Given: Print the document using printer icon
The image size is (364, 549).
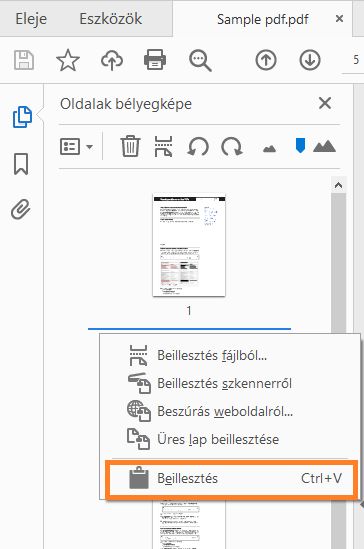Looking at the screenshot, I should pos(155,60).
